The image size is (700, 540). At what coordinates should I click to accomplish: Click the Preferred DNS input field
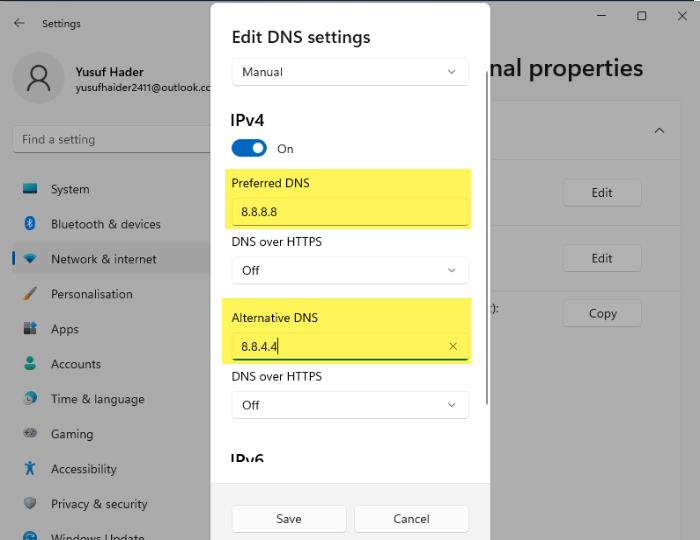(x=350, y=212)
